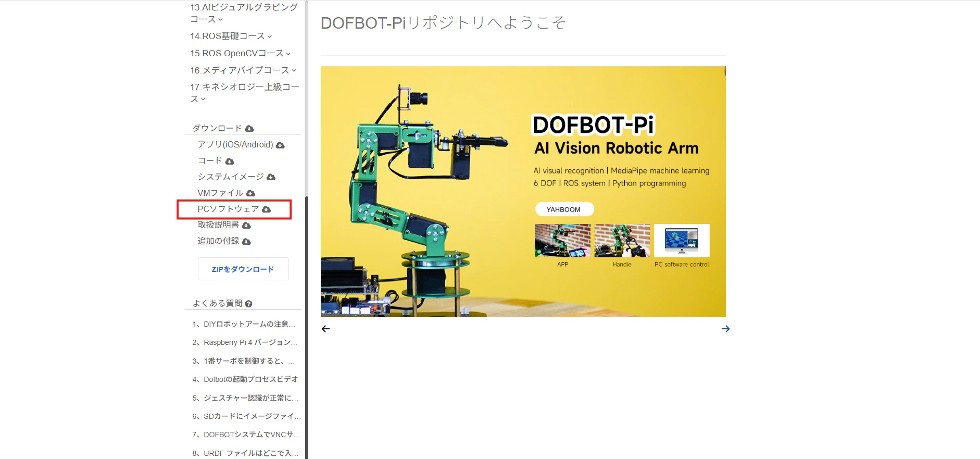
Task: Open VMファイル download link
Action: coord(220,193)
